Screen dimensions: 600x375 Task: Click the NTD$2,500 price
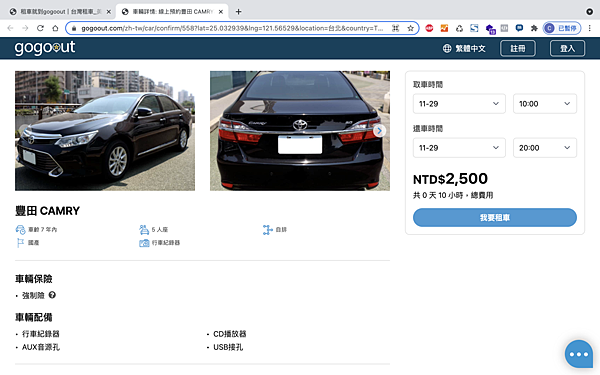450,179
